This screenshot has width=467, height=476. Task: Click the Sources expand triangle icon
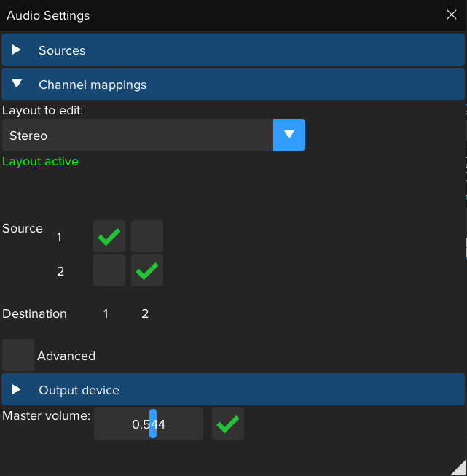point(17,50)
